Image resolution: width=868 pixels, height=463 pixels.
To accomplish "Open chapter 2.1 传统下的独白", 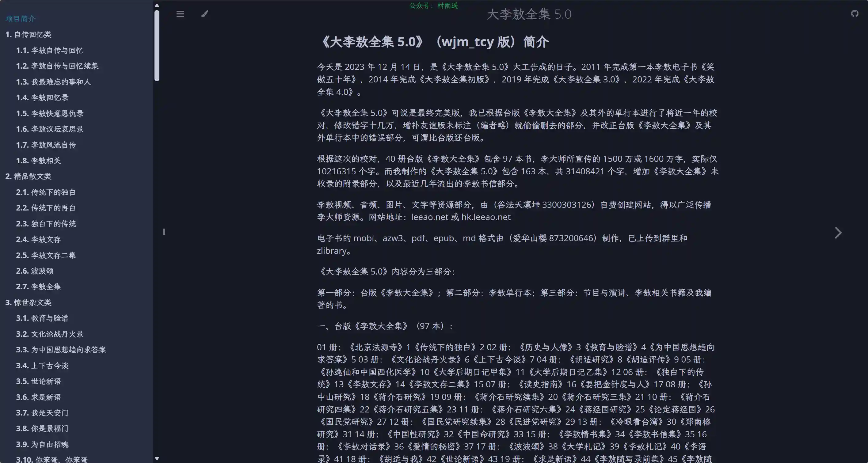I will pos(46,192).
